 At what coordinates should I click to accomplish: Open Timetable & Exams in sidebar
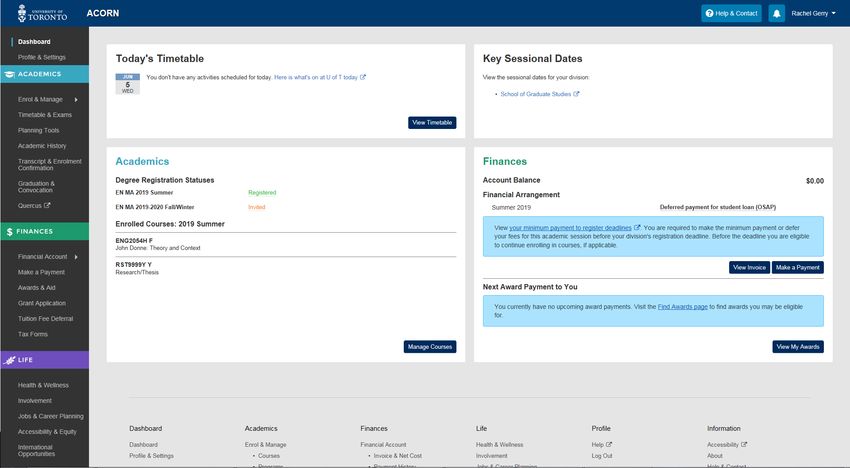44,115
